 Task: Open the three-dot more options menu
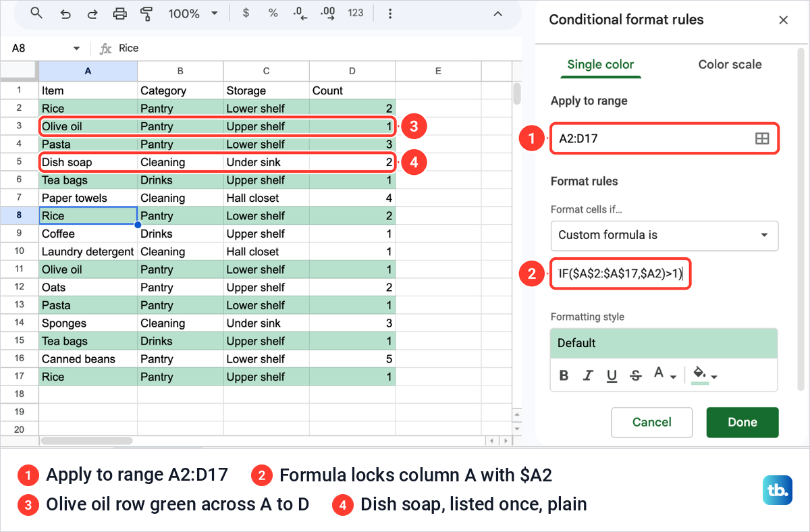click(x=390, y=14)
